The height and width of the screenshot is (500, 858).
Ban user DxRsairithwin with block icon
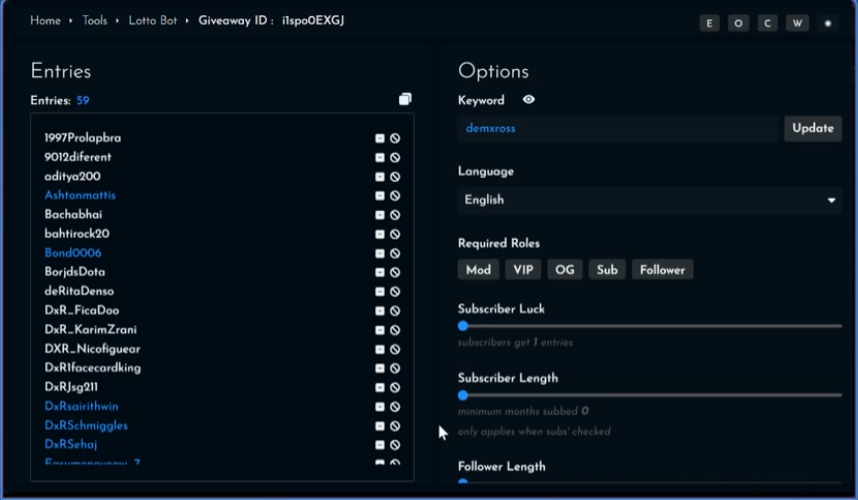click(x=395, y=406)
